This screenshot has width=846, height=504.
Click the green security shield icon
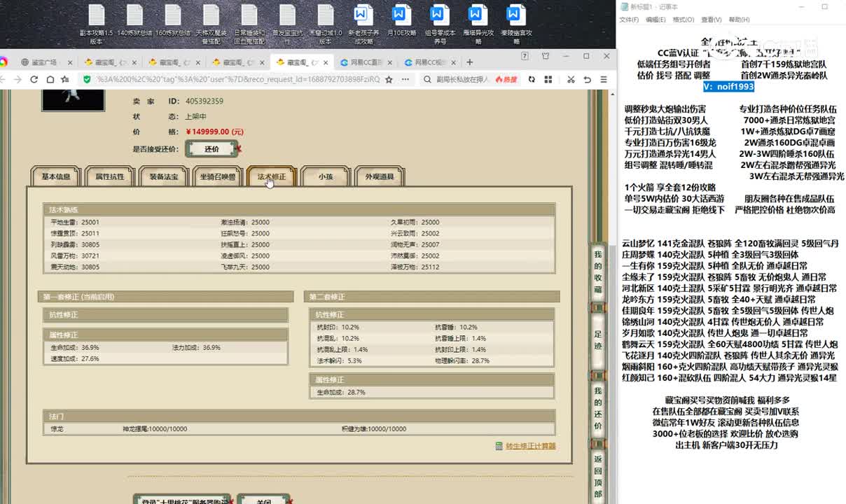tap(87, 80)
